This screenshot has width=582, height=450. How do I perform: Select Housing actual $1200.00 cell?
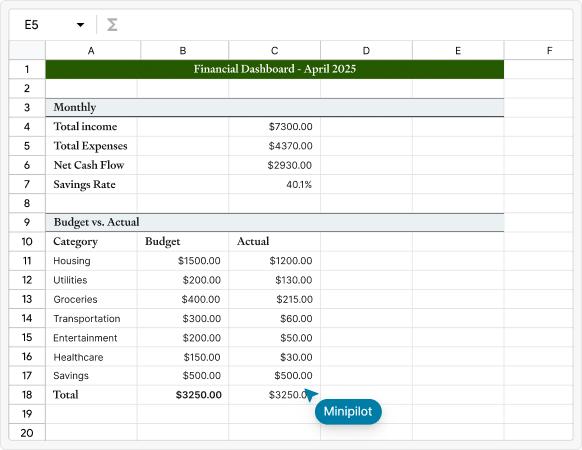click(x=275, y=261)
